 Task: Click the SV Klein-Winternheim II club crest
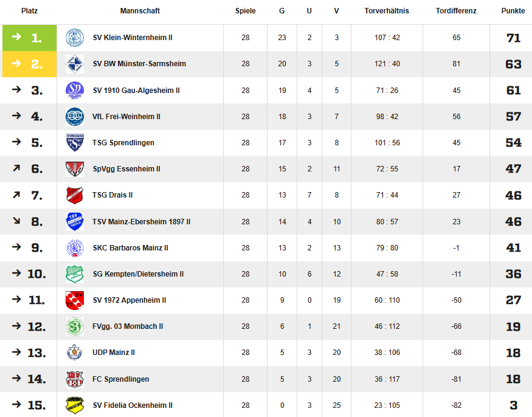(x=75, y=38)
